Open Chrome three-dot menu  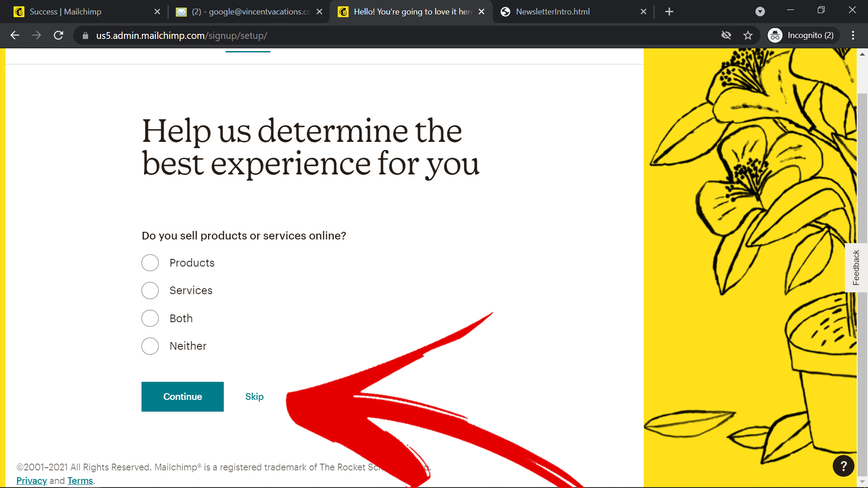(853, 35)
